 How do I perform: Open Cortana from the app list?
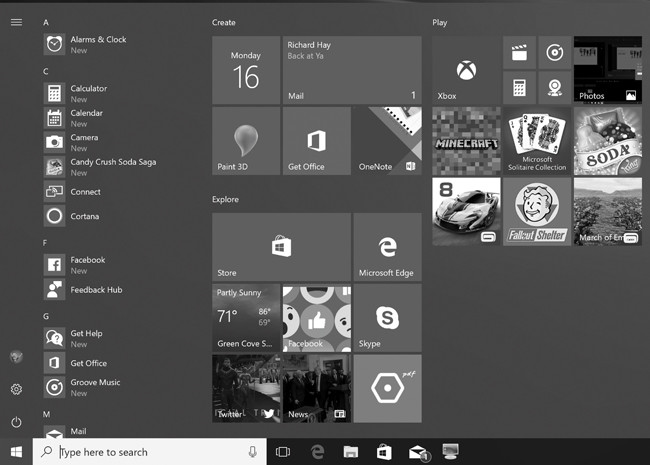pyautogui.click(x=99, y=216)
